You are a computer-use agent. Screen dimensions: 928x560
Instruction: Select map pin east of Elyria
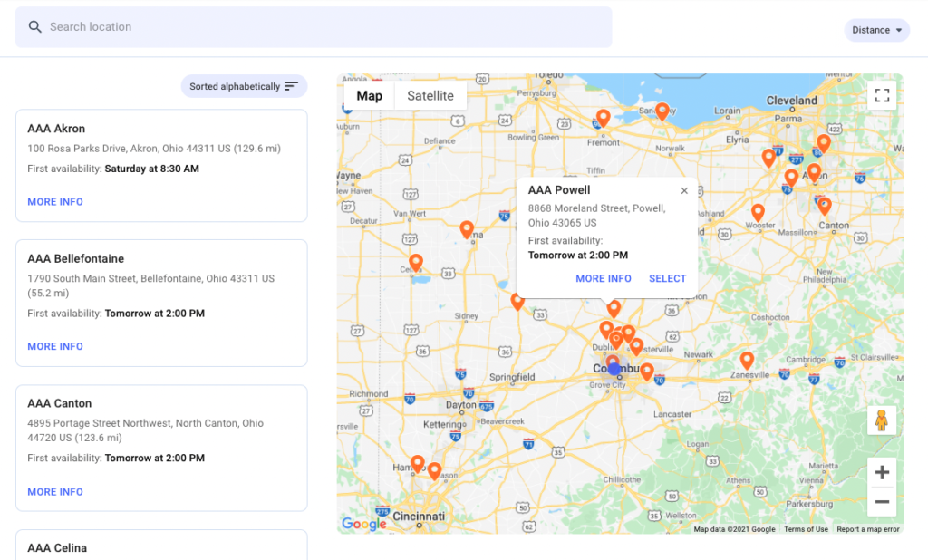click(768, 158)
